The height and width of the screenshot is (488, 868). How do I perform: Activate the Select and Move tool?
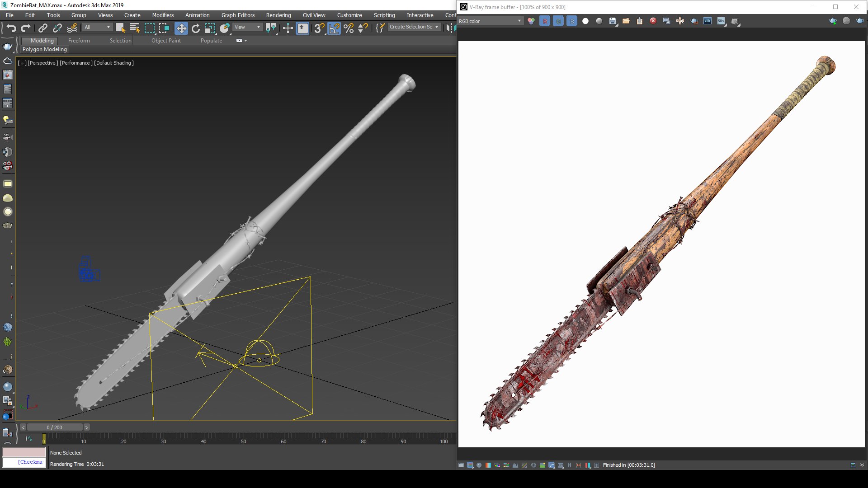click(181, 28)
